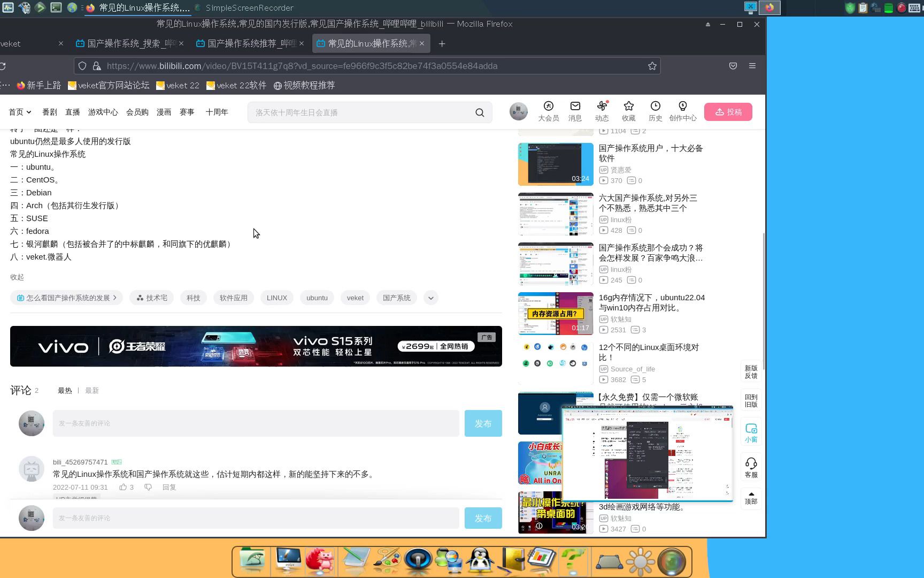924x578 pixels.
Task: Click the lock site information icon
Action: (97, 66)
